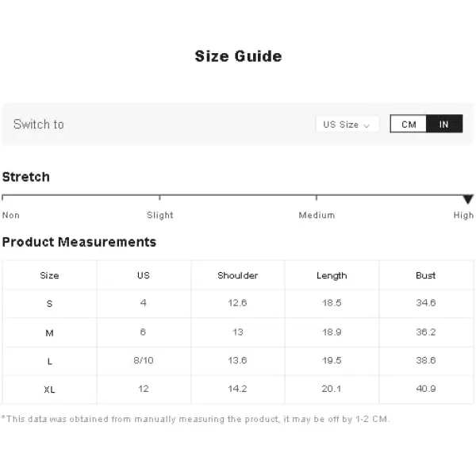Select the M size row cell

click(49, 332)
